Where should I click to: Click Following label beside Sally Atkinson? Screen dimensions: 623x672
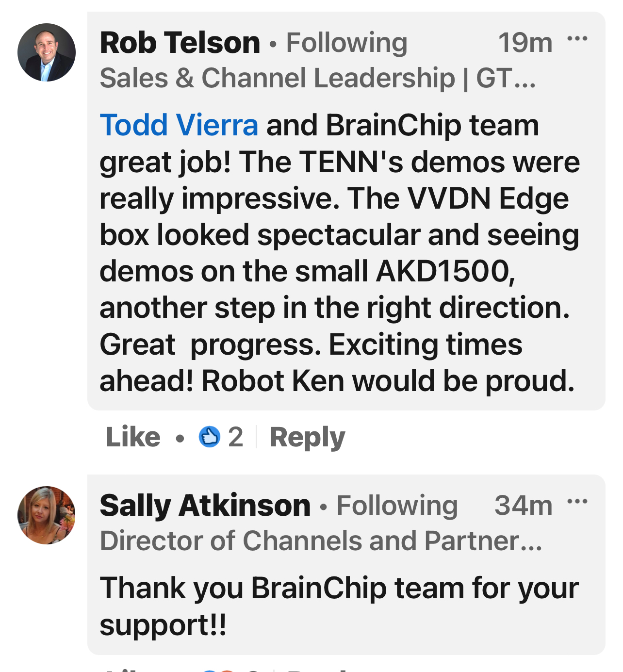[397, 506]
